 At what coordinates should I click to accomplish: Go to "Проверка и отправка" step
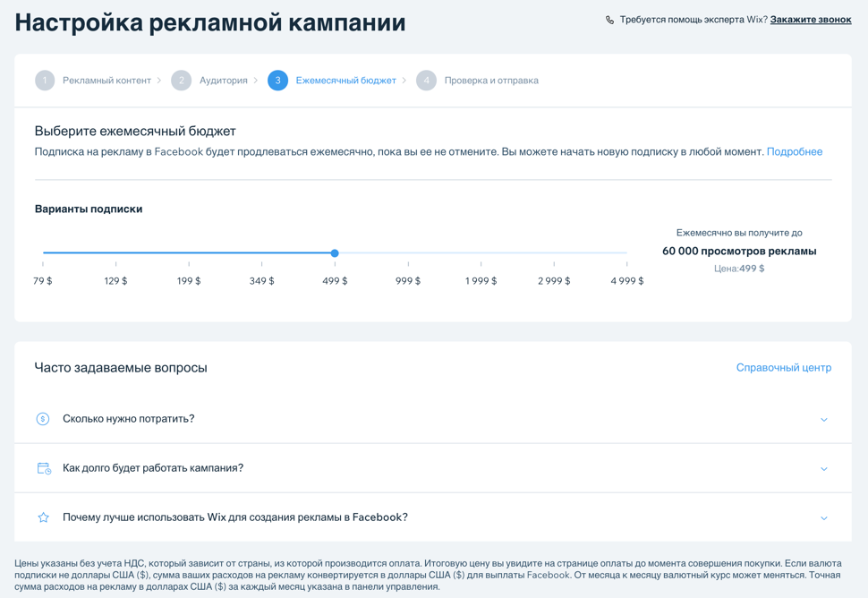pos(491,81)
